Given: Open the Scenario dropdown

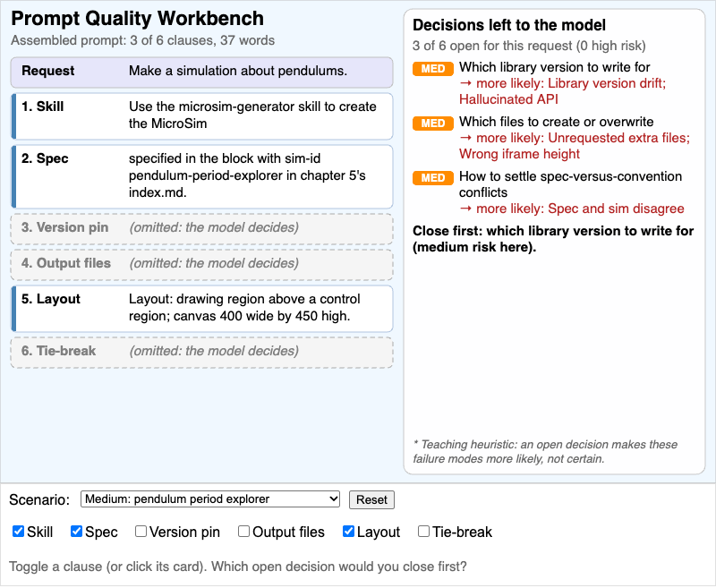Looking at the screenshot, I should pyautogui.click(x=210, y=499).
